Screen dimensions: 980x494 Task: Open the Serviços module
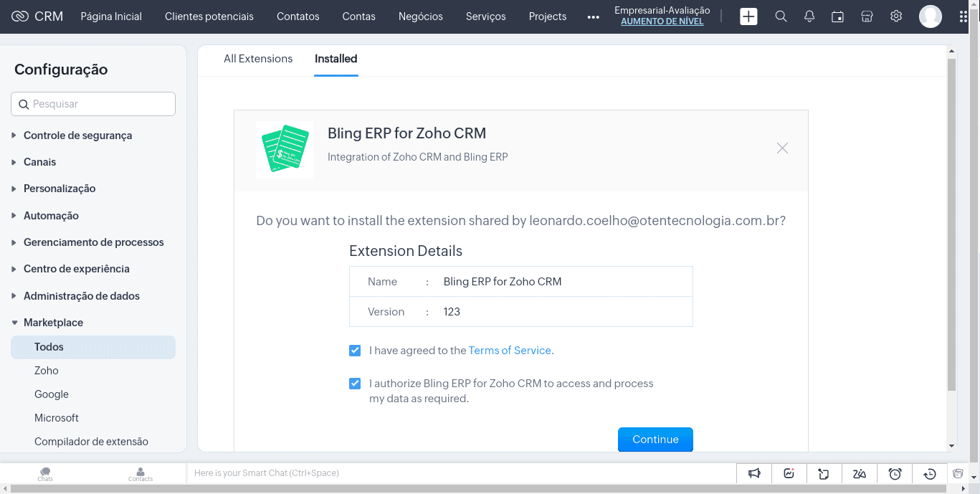pyautogui.click(x=486, y=16)
